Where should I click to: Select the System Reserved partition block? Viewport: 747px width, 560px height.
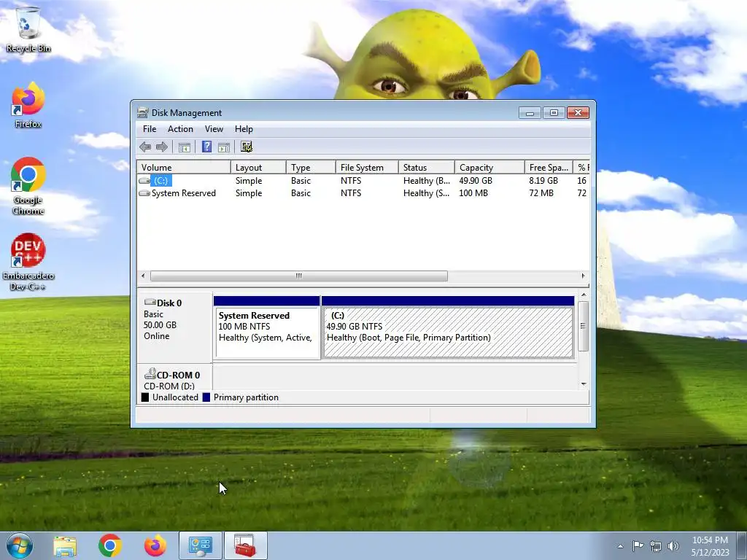coord(267,327)
